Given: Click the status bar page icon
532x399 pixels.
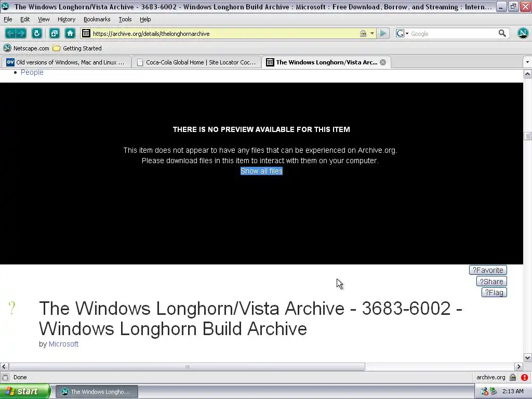Looking at the screenshot, I should pos(5,377).
